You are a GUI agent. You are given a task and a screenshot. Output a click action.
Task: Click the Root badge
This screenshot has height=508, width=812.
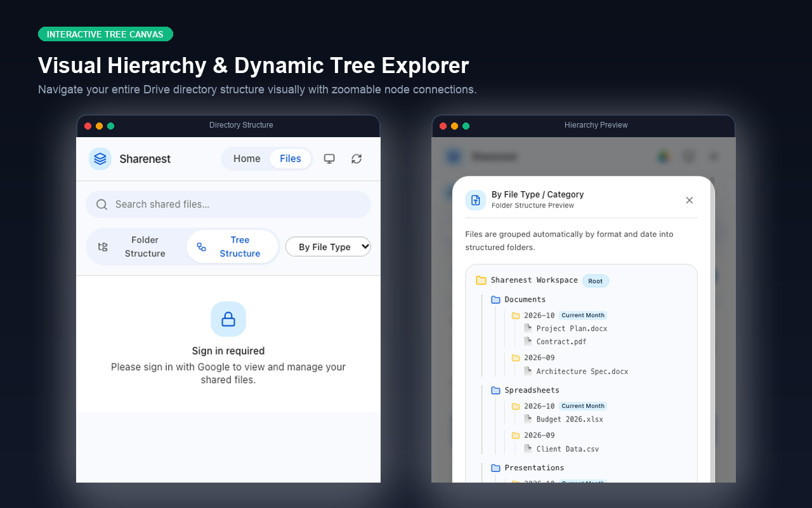596,281
